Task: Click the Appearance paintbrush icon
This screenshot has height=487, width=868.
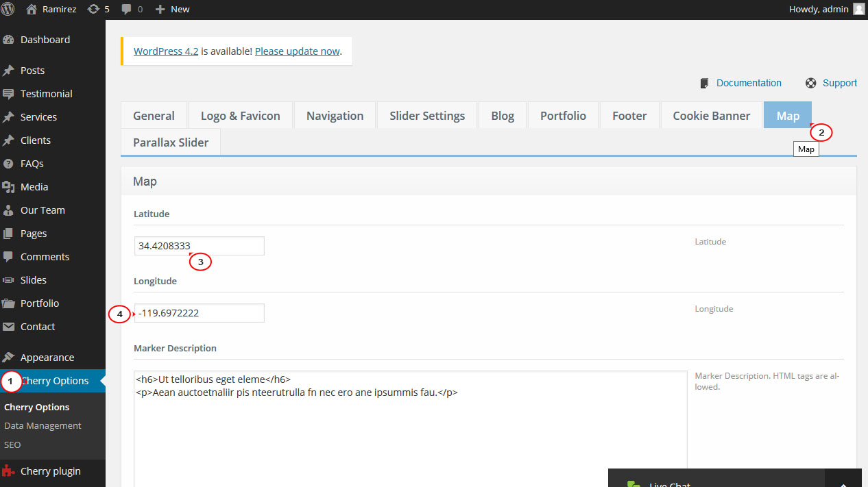Action: coord(8,358)
